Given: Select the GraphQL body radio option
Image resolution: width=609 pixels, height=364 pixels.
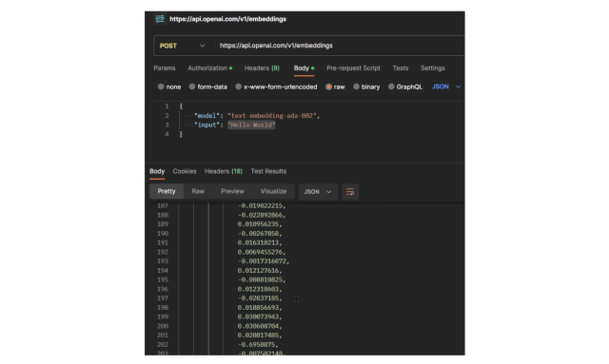Looking at the screenshot, I should 391,86.
